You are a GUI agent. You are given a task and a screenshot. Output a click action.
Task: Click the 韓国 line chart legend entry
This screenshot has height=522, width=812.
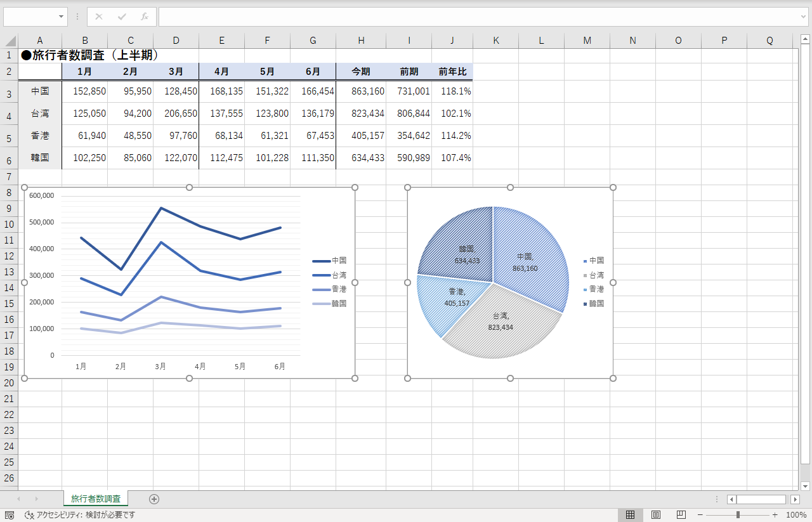(x=329, y=304)
